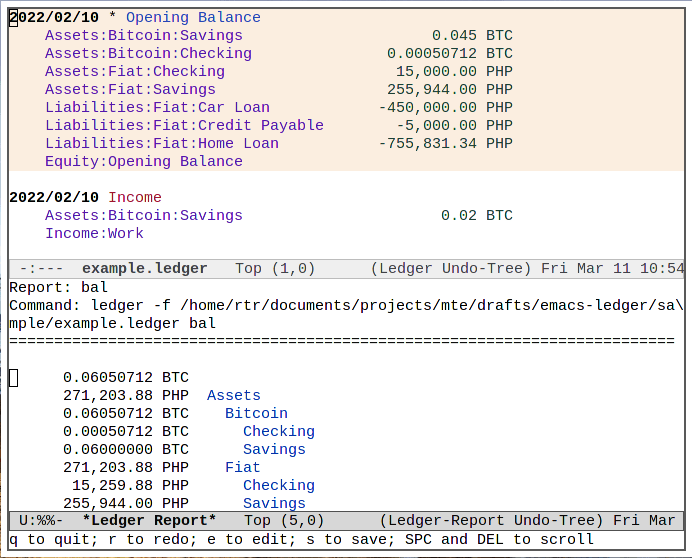Click the -5,000.00 PHP amount
The image size is (692, 558).
[x=454, y=125]
